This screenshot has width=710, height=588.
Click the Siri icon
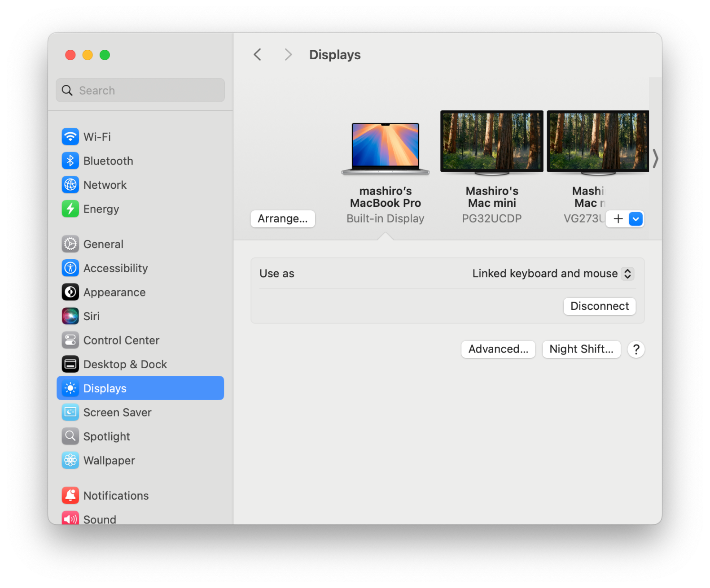70,316
